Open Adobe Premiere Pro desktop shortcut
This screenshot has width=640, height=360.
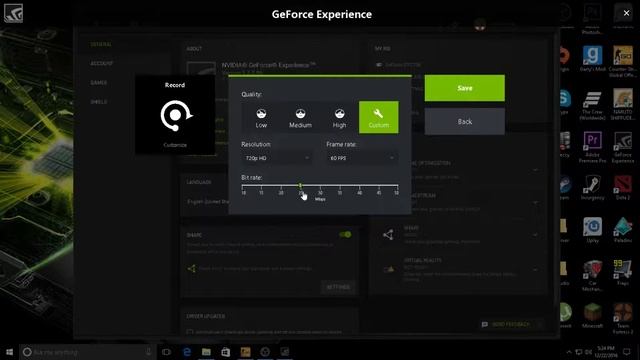tap(592, 148)
